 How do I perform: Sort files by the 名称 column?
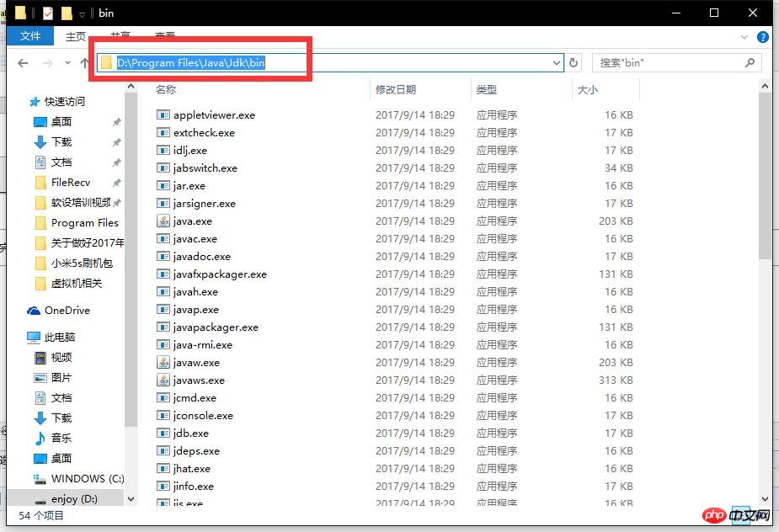(x=166, y=90)
